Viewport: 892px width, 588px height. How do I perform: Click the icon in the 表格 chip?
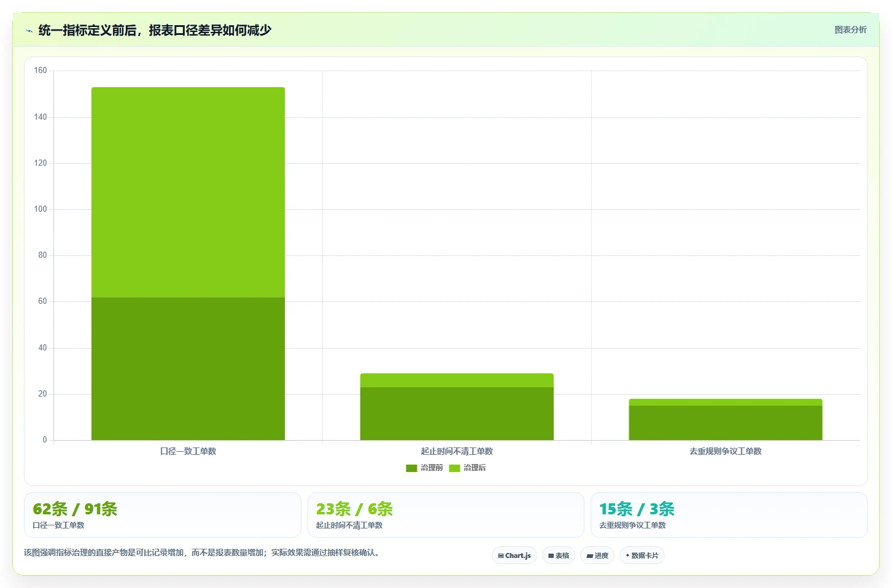(x=551, y=556)
